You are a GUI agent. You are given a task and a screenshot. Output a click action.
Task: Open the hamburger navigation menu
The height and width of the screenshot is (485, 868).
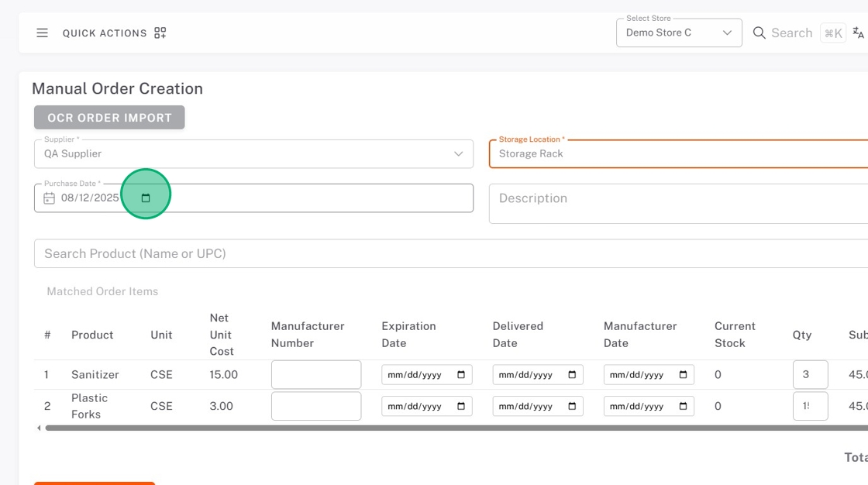(43, 33)
